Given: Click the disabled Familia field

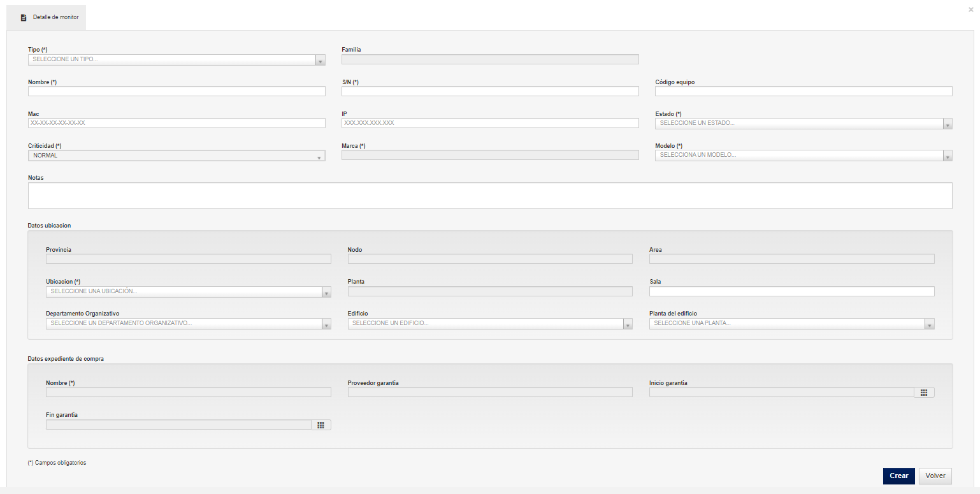Looking at the screenshot, I should (x=490, y=59).
